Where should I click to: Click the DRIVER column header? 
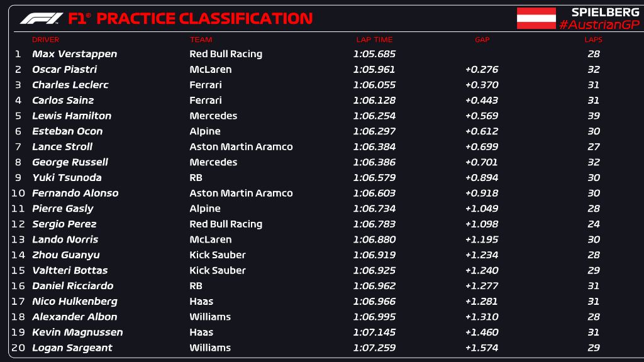(x=45, y=40)
